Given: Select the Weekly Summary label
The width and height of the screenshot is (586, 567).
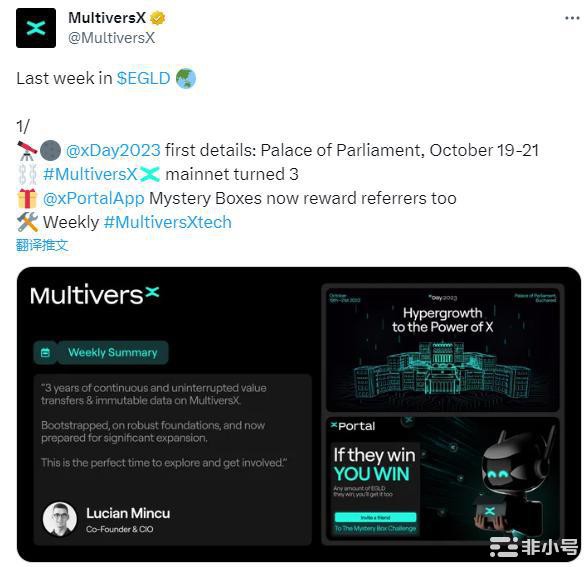Looking at the screenshot, I should coord(112,352).
